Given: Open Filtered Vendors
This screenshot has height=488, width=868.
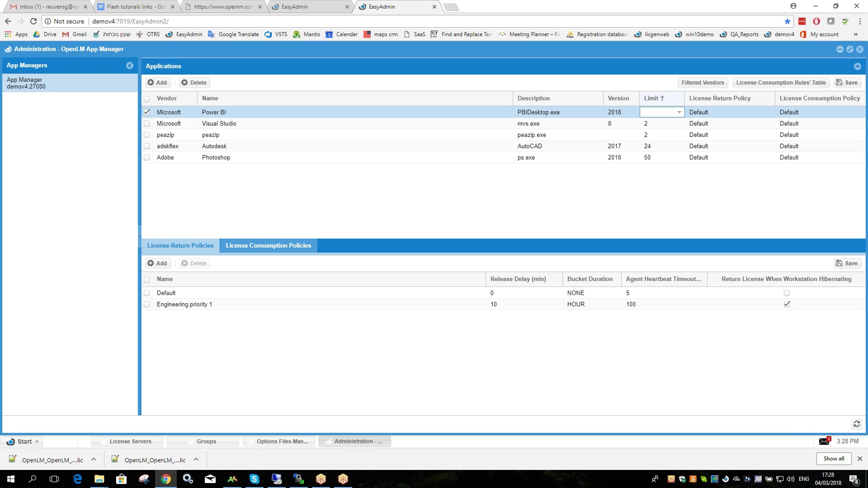Looking at the screenshot, I should [x=702, y=82].
